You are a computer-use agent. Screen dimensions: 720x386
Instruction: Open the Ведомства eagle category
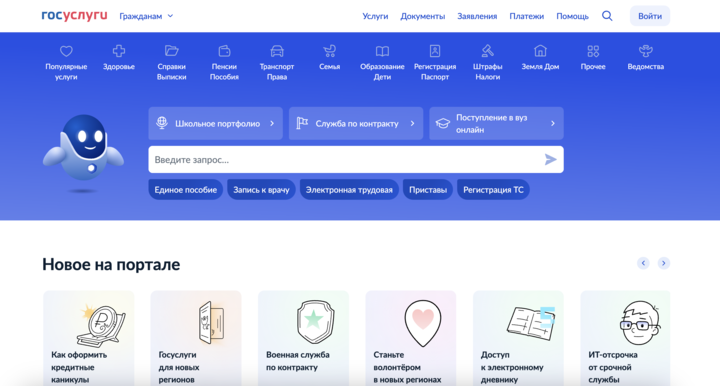tap(646, 58)
